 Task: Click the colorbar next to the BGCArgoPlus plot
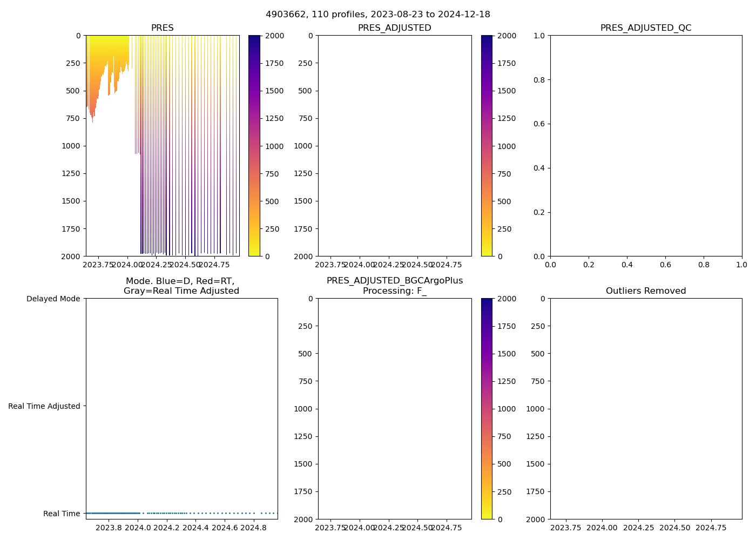(x=487, y=409)
